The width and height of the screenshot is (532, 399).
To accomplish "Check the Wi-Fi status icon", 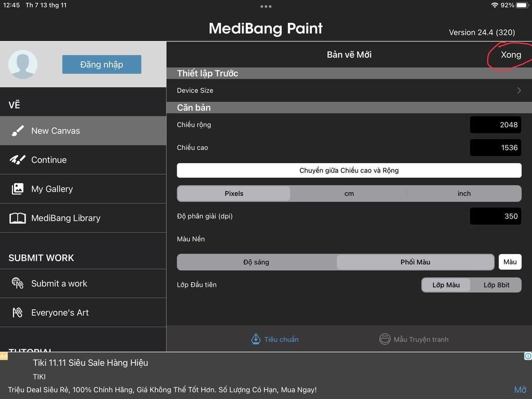I will click(495, 5).
